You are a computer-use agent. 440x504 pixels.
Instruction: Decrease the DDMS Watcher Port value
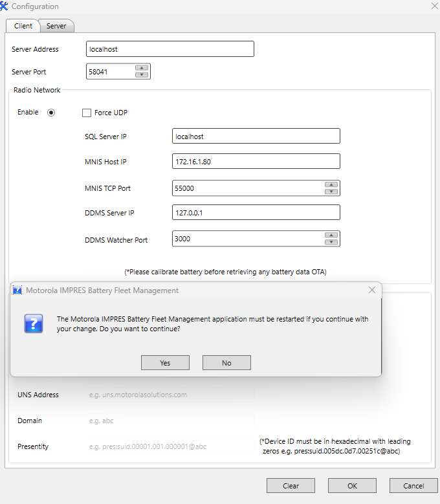click(x=331, y=242)
